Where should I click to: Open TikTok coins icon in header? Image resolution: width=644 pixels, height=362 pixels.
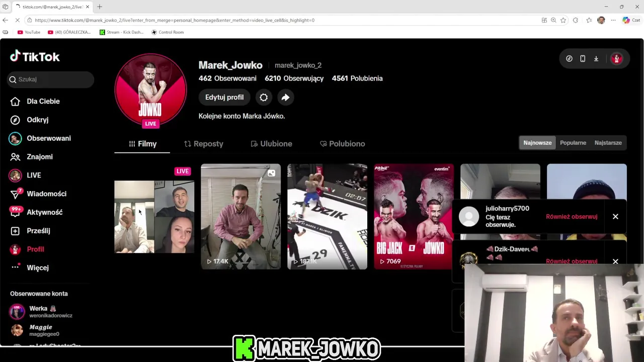pos(569,59)
